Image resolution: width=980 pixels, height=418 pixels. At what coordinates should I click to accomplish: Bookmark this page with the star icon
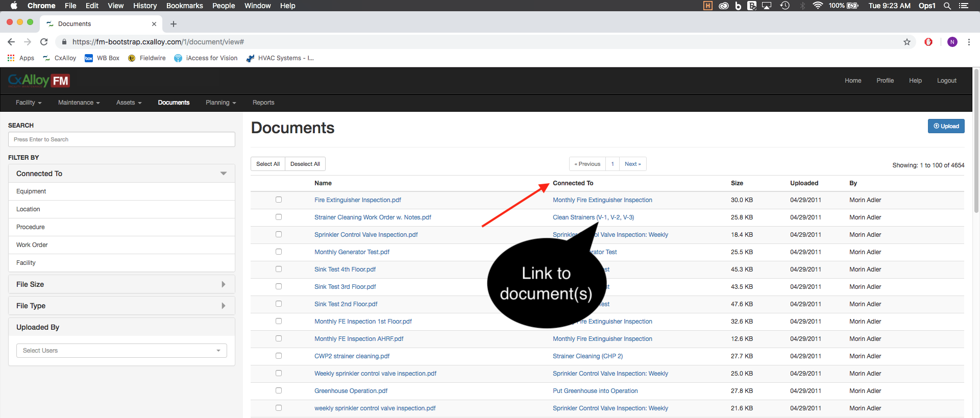pyautogui.click(x=907, y=42)
